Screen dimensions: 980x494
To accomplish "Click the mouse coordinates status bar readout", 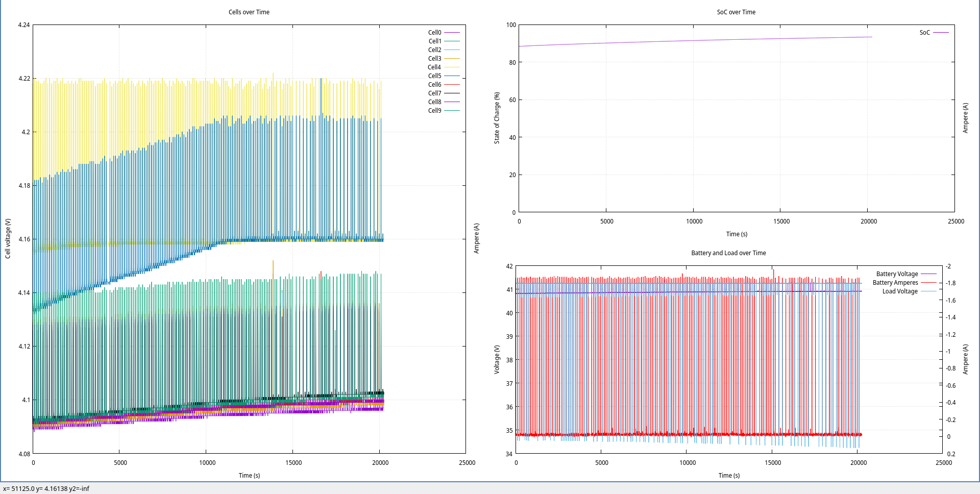I will point(46,489).
